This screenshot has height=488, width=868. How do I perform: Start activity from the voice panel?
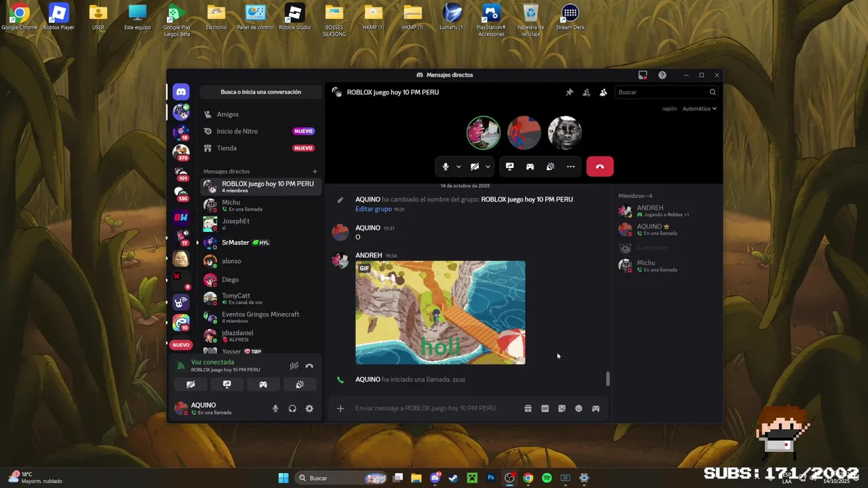click(263, 384)
